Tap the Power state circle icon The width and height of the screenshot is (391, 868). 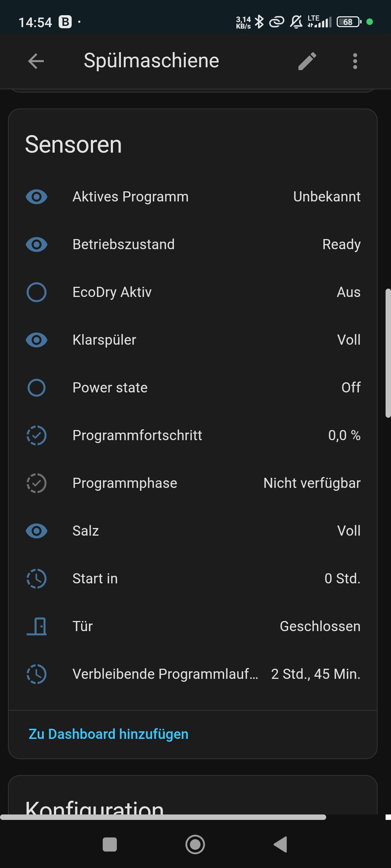click(x=37, y=387)
